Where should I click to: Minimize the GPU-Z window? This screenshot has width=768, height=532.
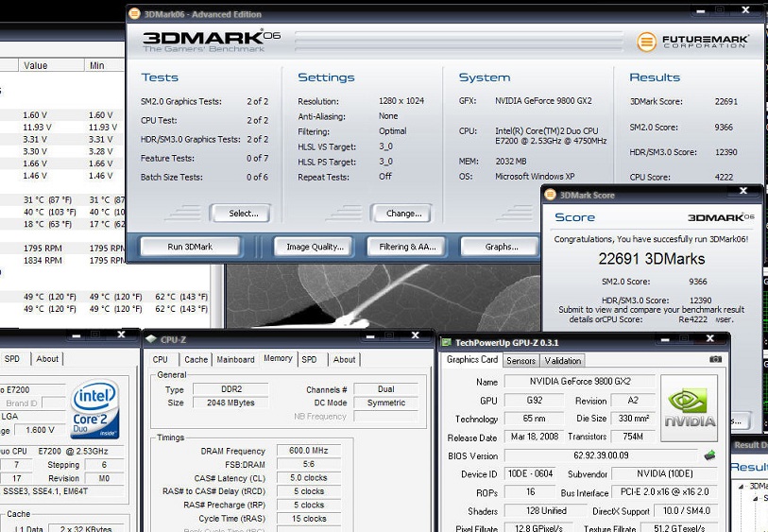(x=665, y=339)
